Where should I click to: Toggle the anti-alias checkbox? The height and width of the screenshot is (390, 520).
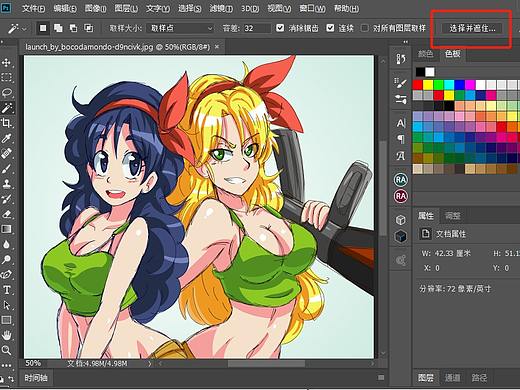pyautogui.click(x=280, y=28)
